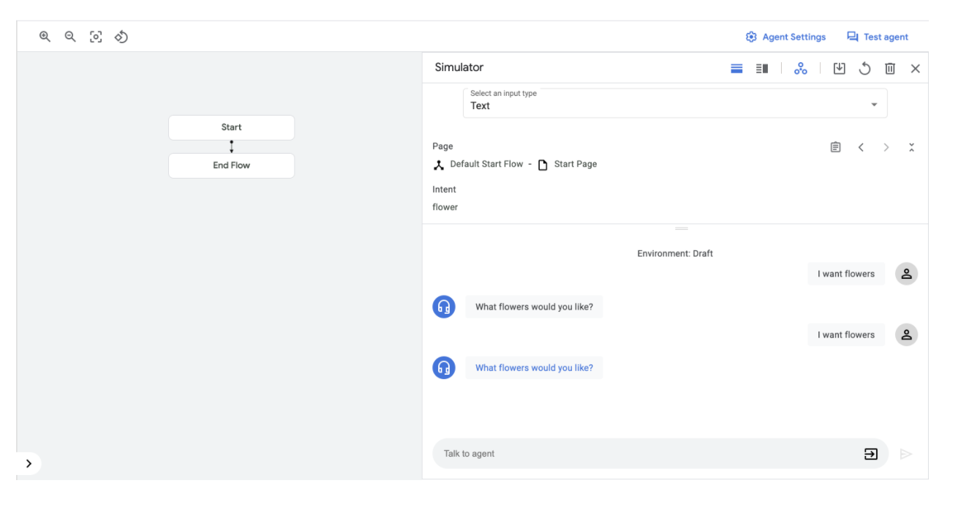Go to previous conversation turn
The image size is (980, 505).
click(861, 147)
